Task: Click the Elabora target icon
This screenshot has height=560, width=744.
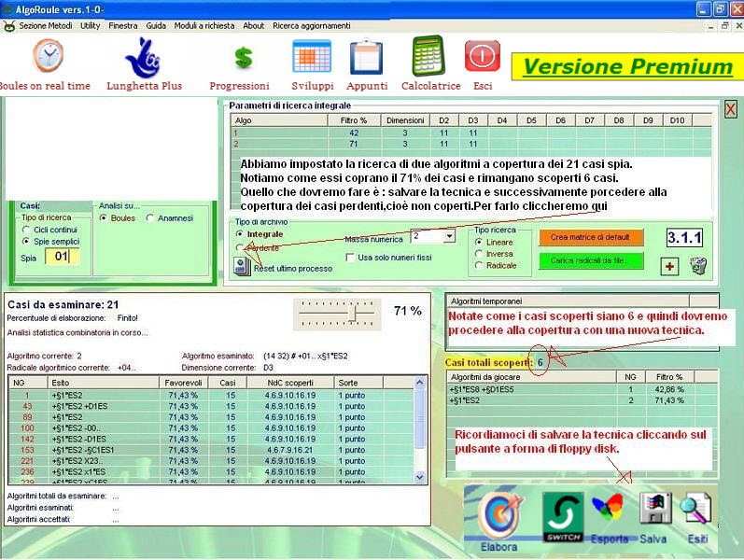Action: point(498,514)
